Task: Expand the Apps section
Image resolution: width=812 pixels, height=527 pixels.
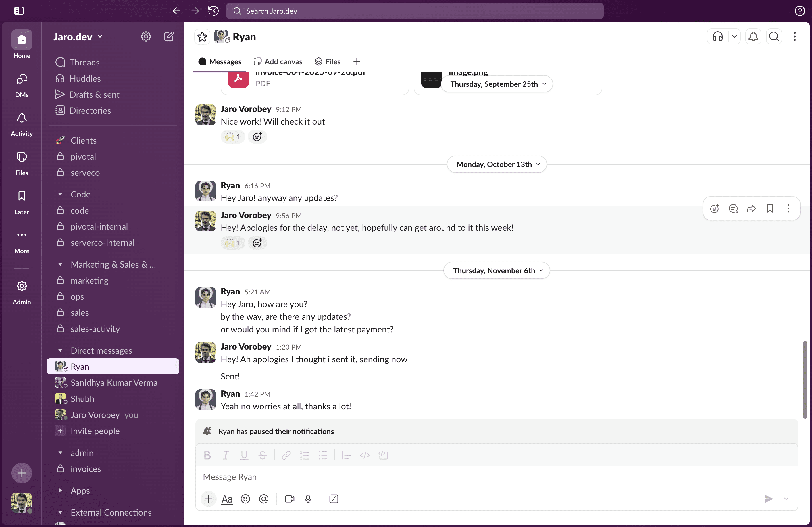Action: pyautogui.click(x=60, y=490)
